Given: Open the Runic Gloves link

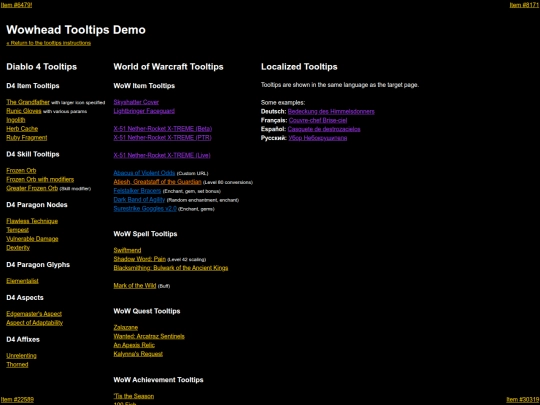Looking at the screenshot, I should (x=24, y=111).
